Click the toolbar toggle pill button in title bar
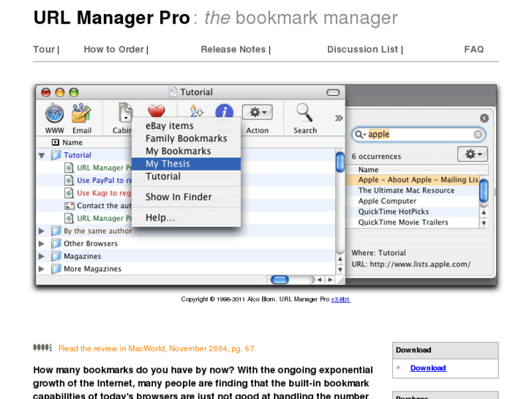This screenshot has width=532, height=399. pos(333,92)
